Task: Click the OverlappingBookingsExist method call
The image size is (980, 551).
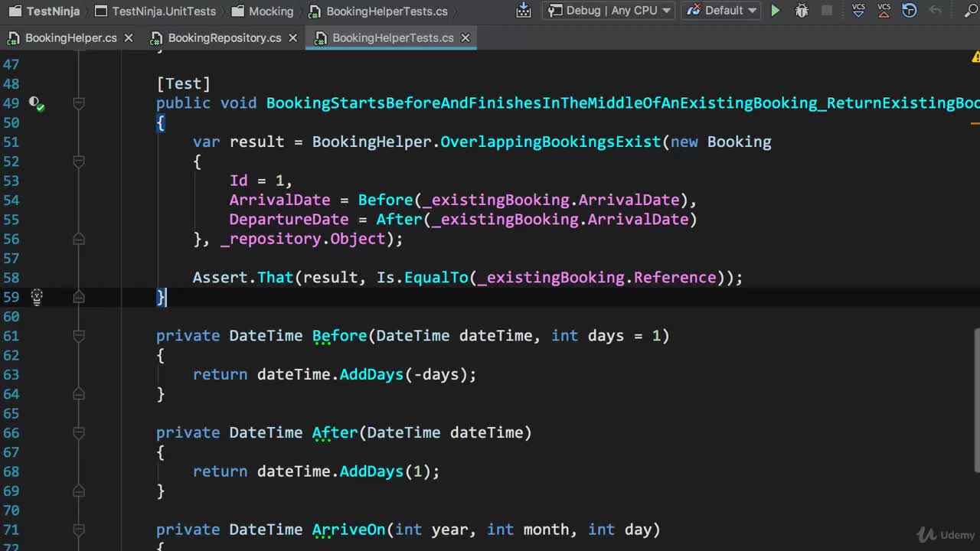Action: click(x=550, y=142)
